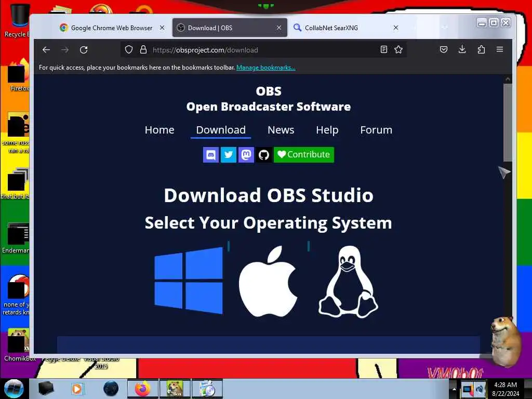Screen dimensions: 532x399
Task: Click the volume speaker tray icon
Action: (x=480, y=389)
